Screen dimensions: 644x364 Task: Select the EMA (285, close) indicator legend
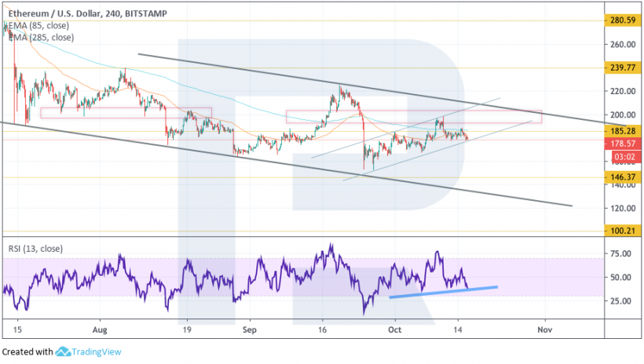pyautogui.click(x=41, y=37)
